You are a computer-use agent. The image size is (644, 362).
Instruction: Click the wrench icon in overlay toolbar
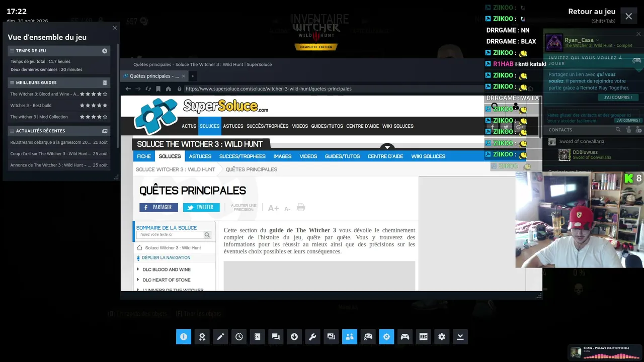coord(312,337)
